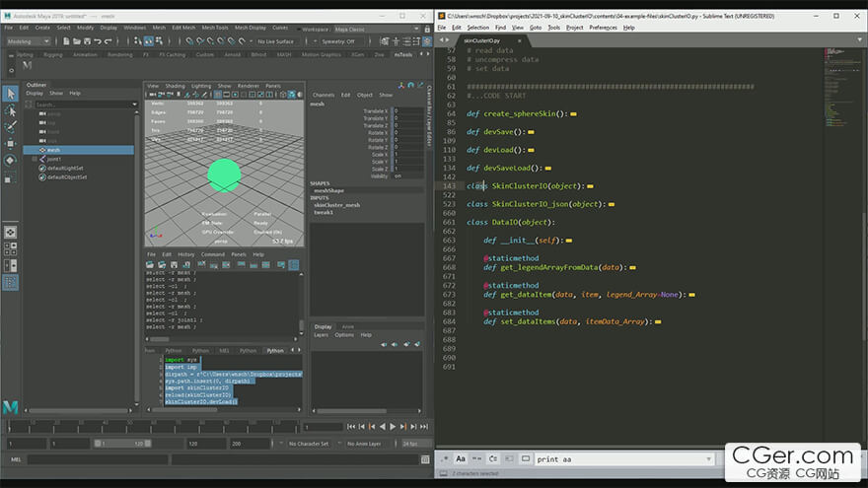Click the New Scene icon in Maya status line
868x488 pixels.
[66, 41]
